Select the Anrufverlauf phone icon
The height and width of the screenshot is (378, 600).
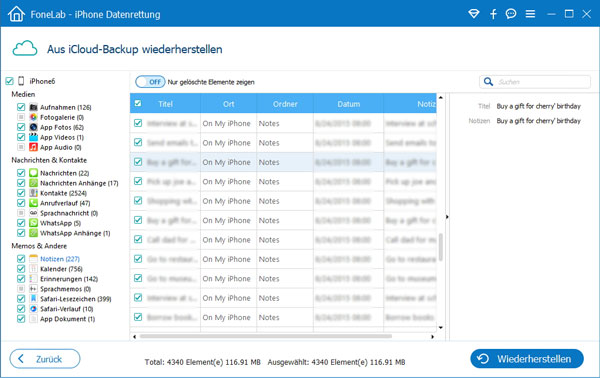point(34,203)
